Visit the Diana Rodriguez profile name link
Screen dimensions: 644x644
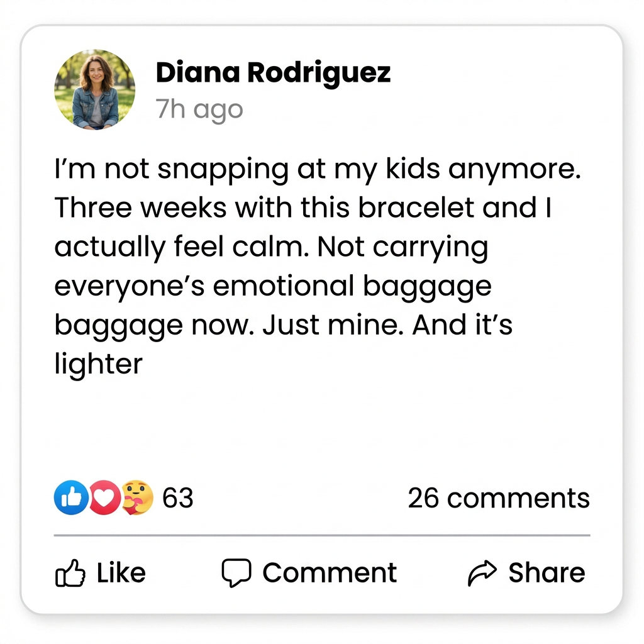tap(273, 73)
